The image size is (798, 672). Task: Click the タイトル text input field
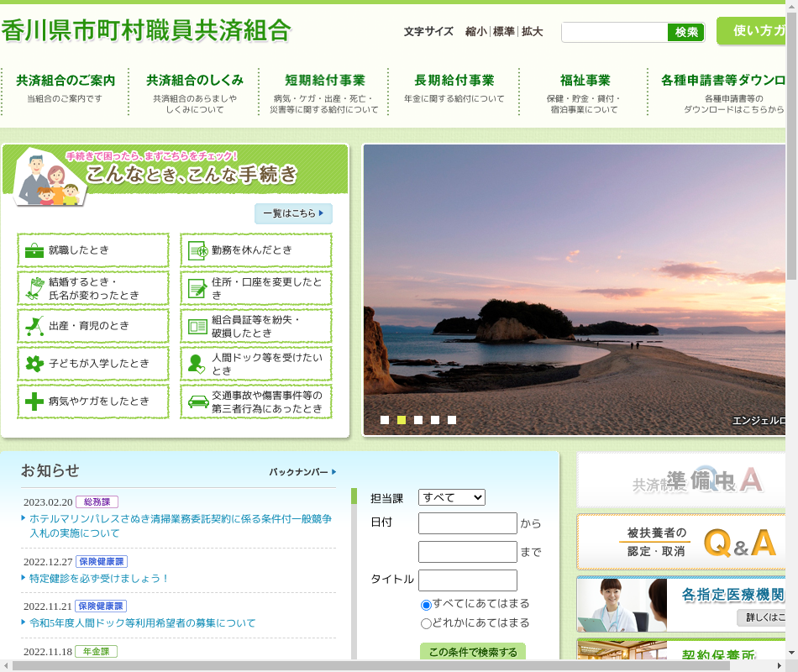[x=468, y=580]
